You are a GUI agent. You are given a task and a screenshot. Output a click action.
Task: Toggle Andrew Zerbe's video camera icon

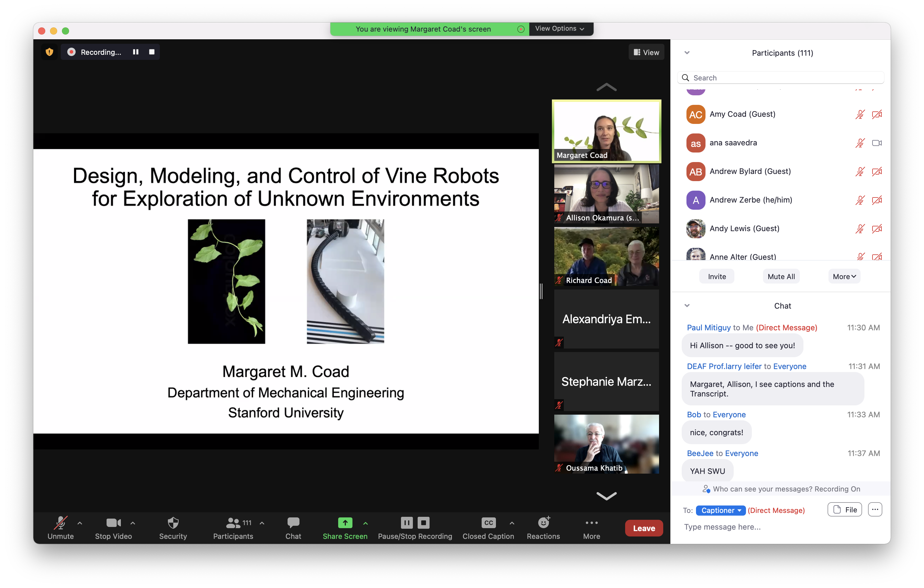[877, 200]
